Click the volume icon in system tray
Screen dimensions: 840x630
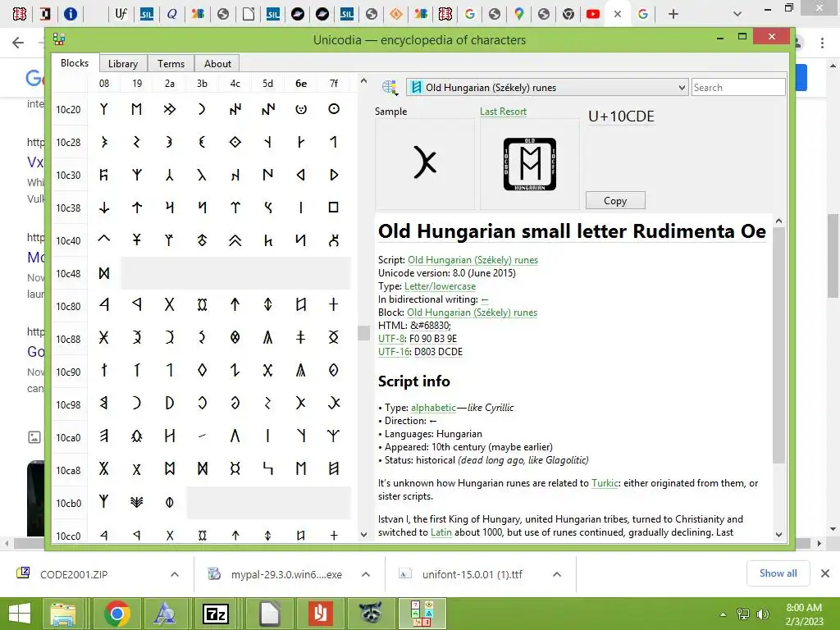(762, 614)
